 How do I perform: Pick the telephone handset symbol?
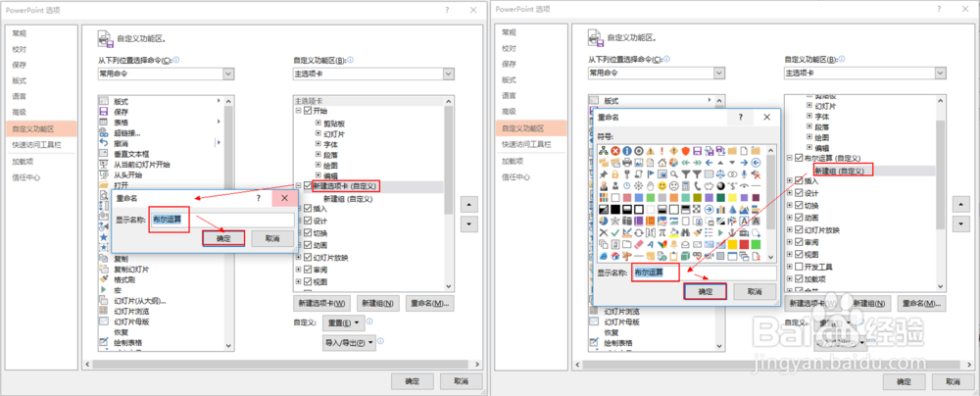coord(698,186)
